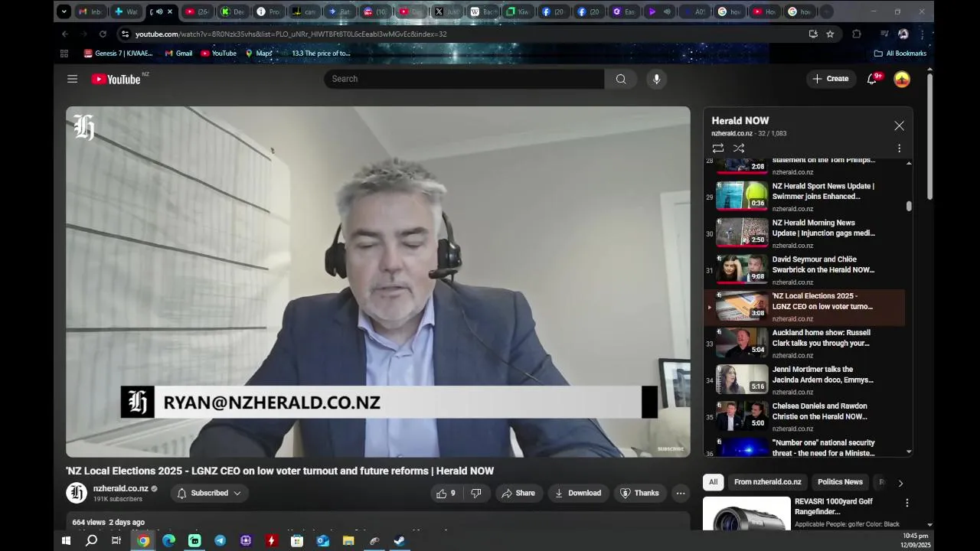Close the Herald NOW playlist panel

pyautogui.click(x=899, y=126)
